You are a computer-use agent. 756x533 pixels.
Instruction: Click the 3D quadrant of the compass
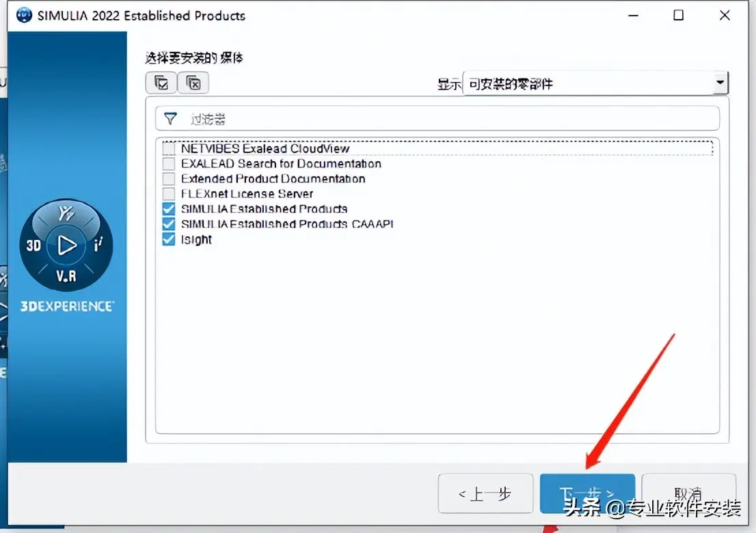tap(33, 246)
